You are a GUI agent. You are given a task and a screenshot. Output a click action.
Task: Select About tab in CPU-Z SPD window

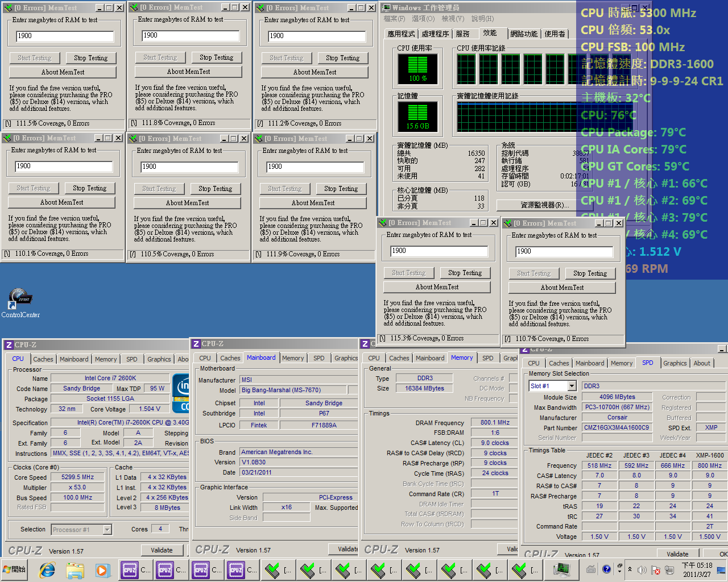coord(701,363)
